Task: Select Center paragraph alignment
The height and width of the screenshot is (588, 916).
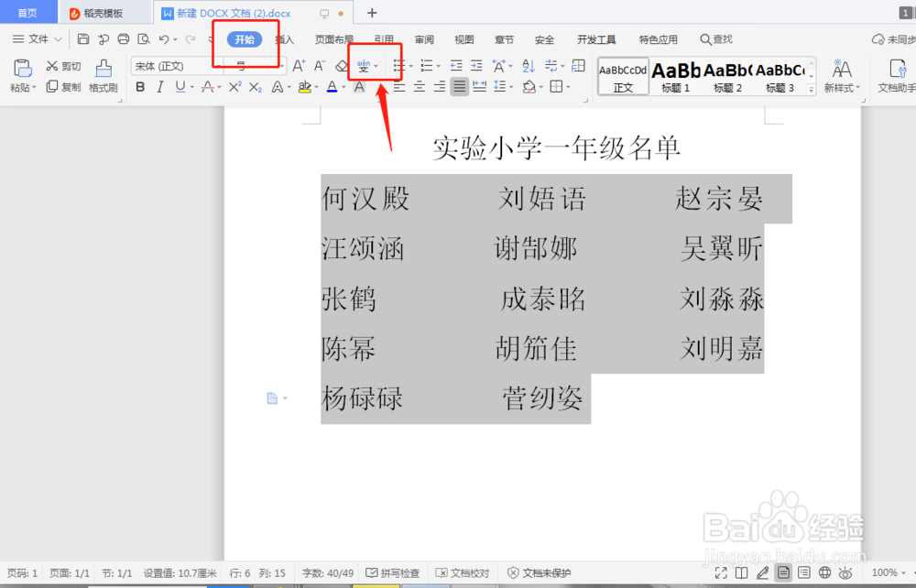Action: [420, 87]
